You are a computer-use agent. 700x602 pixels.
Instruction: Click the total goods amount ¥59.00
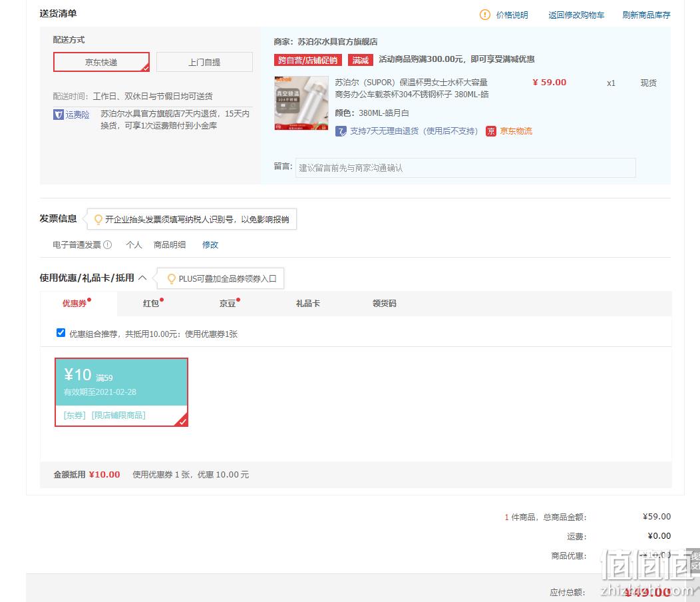coord(657,517)
